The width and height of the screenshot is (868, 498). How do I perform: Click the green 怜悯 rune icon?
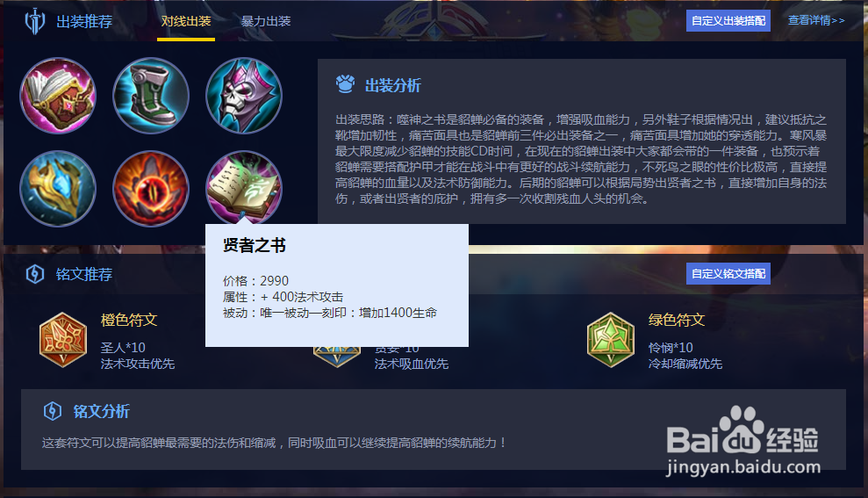611,340
